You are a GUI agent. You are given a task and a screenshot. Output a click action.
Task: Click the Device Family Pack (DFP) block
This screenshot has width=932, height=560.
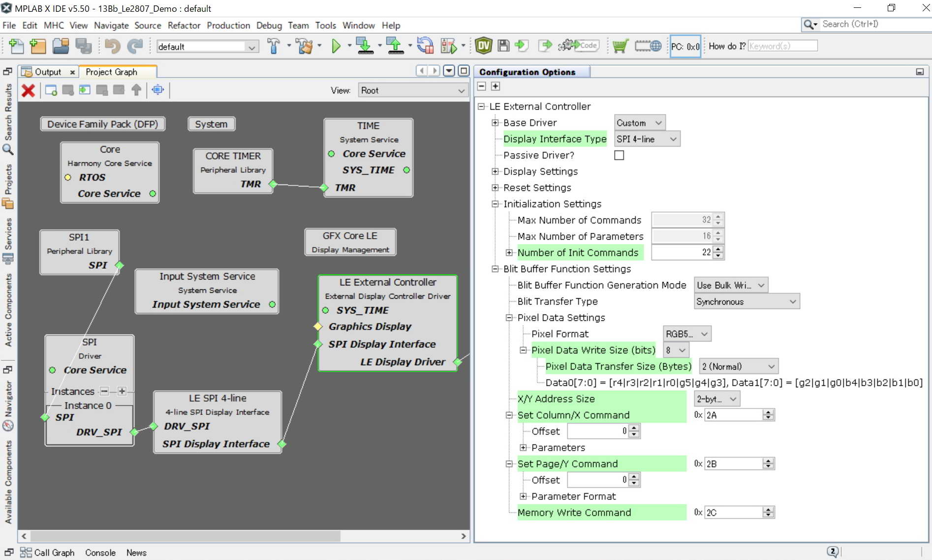click(x=102, y=124)
